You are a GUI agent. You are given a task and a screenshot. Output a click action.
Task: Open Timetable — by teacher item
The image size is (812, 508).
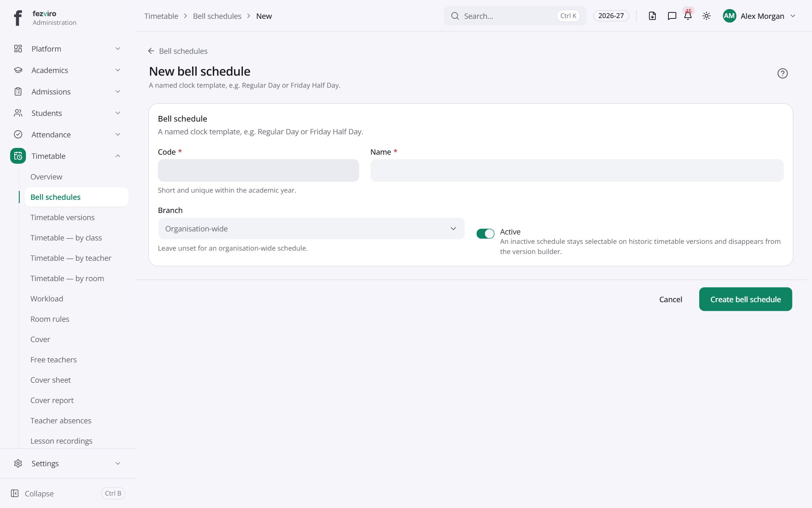click(77, 258)
